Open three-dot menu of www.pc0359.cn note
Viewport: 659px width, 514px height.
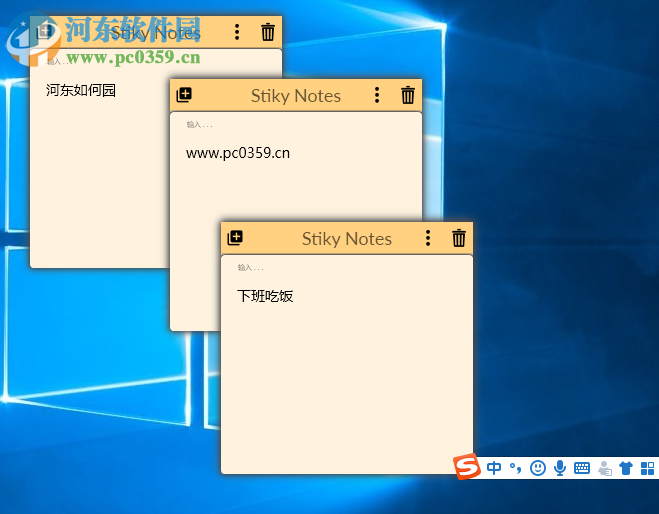(x=377, y=95)
